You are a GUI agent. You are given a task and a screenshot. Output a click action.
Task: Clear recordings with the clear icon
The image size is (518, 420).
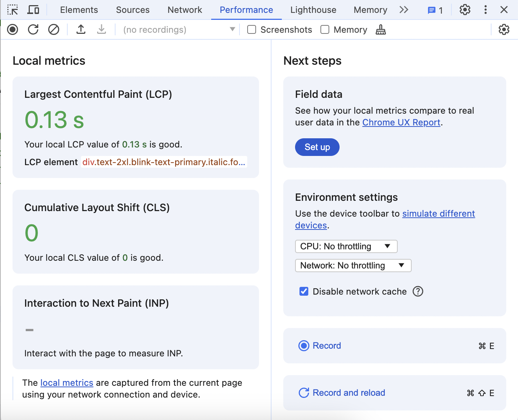pos(53,29)
